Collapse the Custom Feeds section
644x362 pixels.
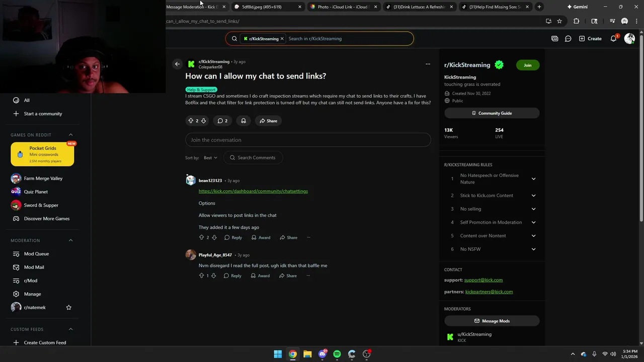click(70, 329)
